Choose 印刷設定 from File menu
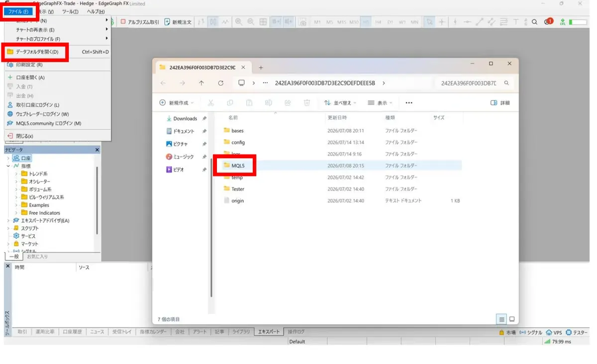This screenshot has height=364, width=597. pos(58,65)
